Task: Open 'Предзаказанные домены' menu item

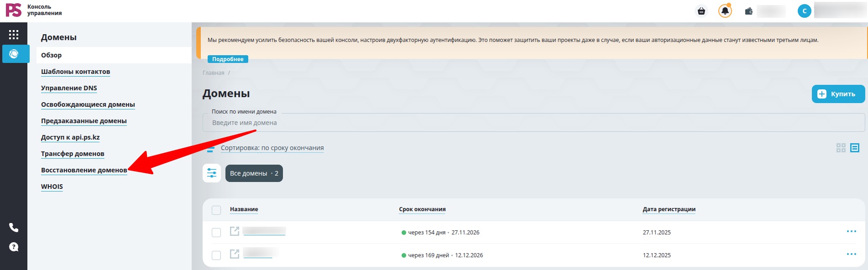Action: click(84, 121)
